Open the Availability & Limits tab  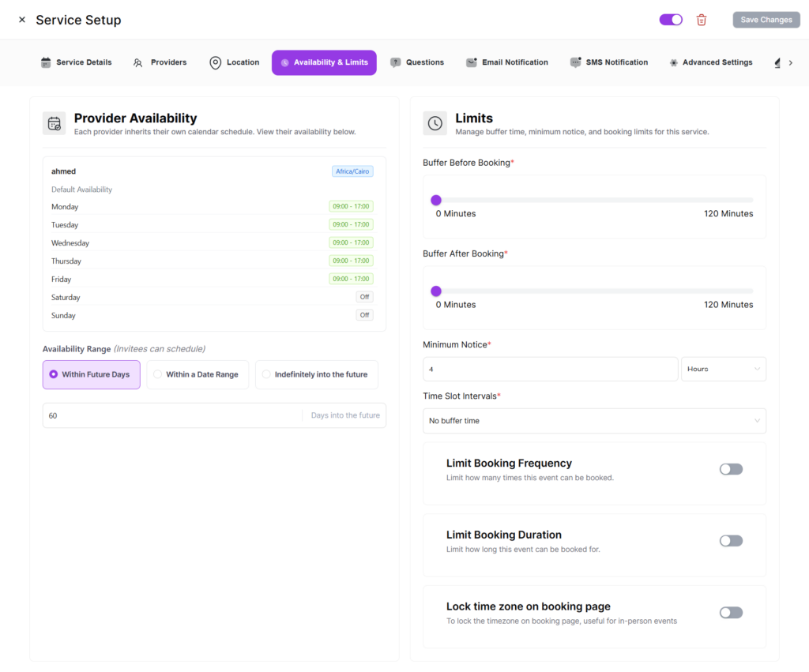coord(324,62)
